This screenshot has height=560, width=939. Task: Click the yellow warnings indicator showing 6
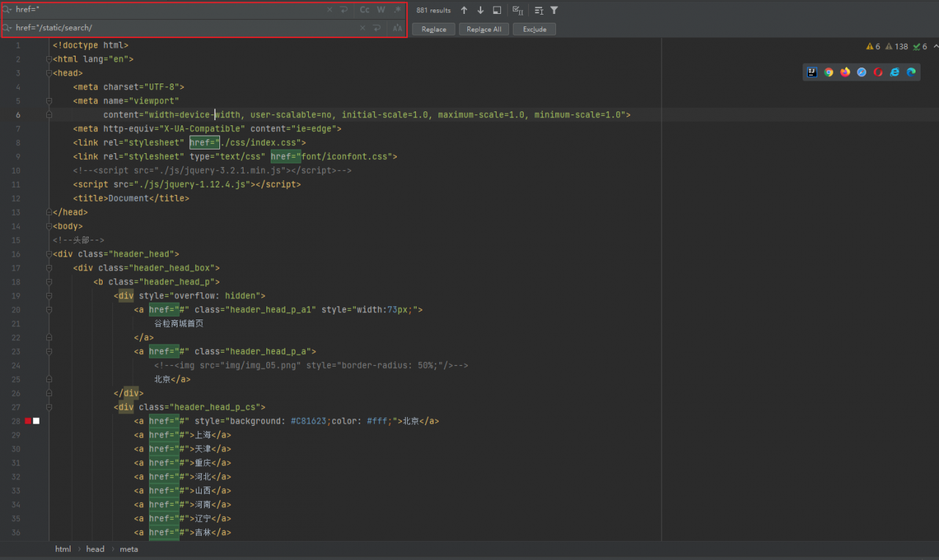[x=873, y=46]
